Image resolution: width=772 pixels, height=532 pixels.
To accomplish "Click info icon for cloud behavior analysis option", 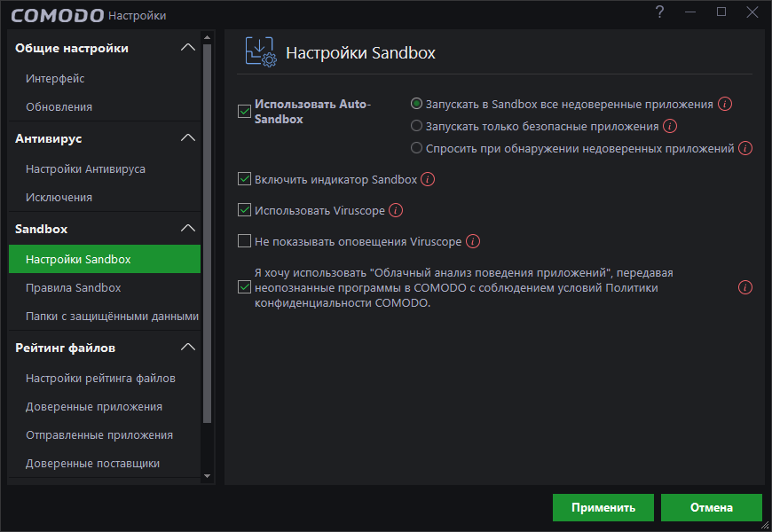I will [x=745, y=287].
